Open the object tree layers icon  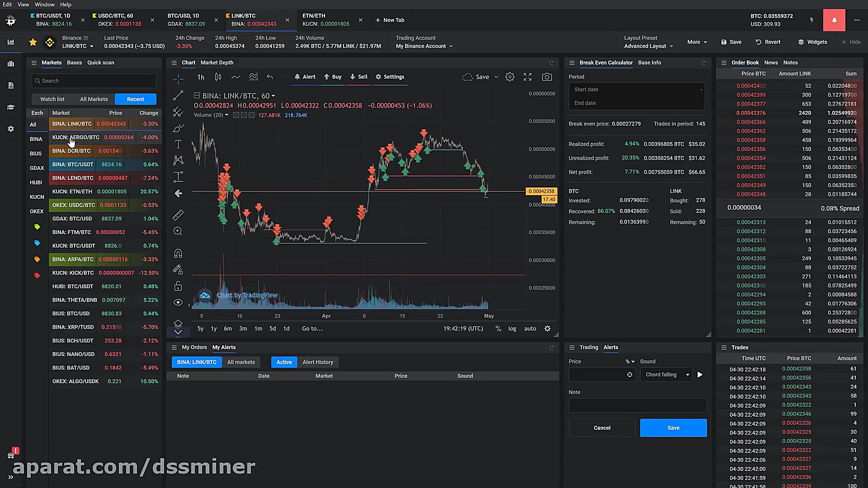(x=178, y=324)
